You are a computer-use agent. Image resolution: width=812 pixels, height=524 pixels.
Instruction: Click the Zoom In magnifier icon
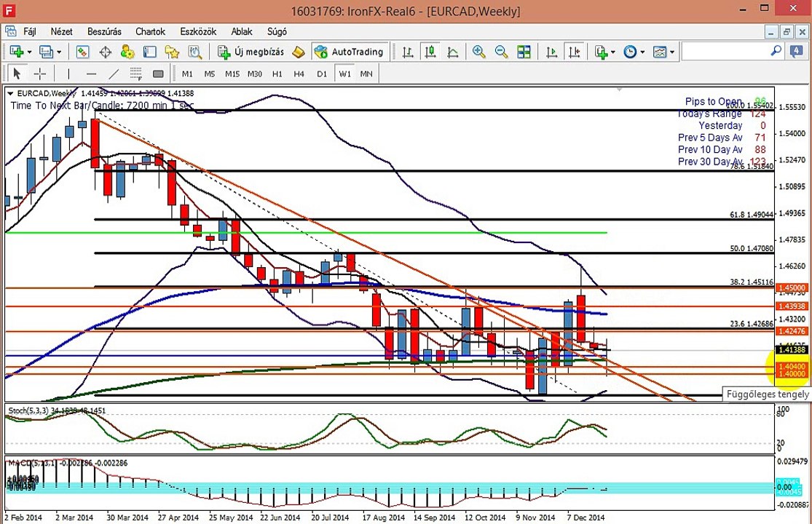tap(478, 52)
